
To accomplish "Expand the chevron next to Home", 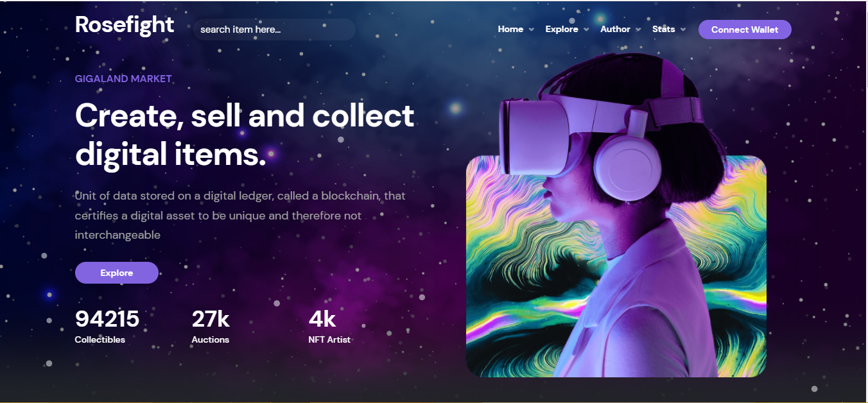I will point(532,30).
